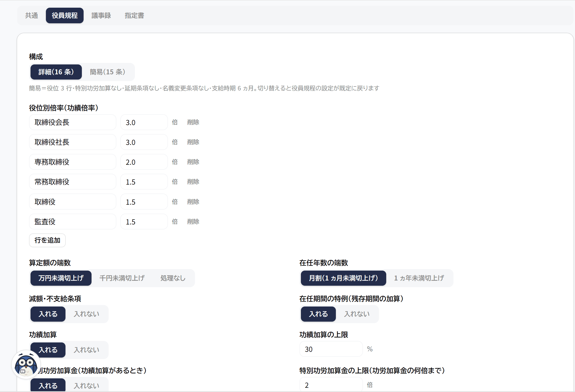Select 千円未満切上げ rounding option

click(122, 278)
